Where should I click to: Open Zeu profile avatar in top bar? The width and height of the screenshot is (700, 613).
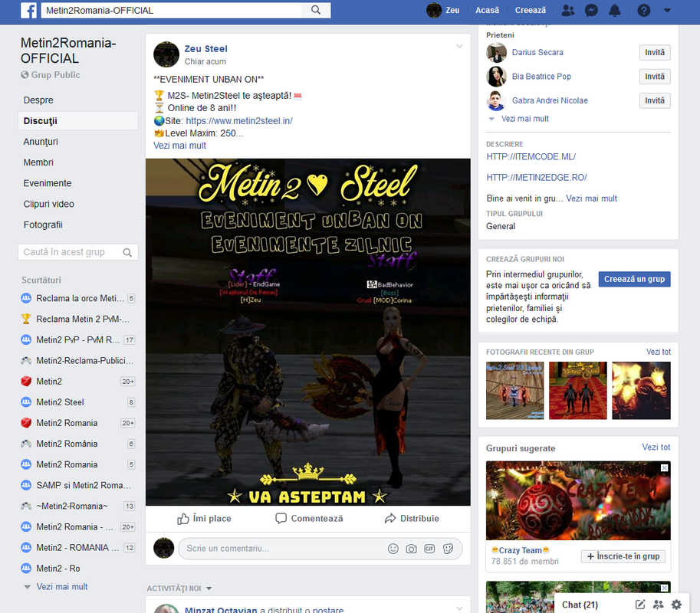(x=434, y=10)
